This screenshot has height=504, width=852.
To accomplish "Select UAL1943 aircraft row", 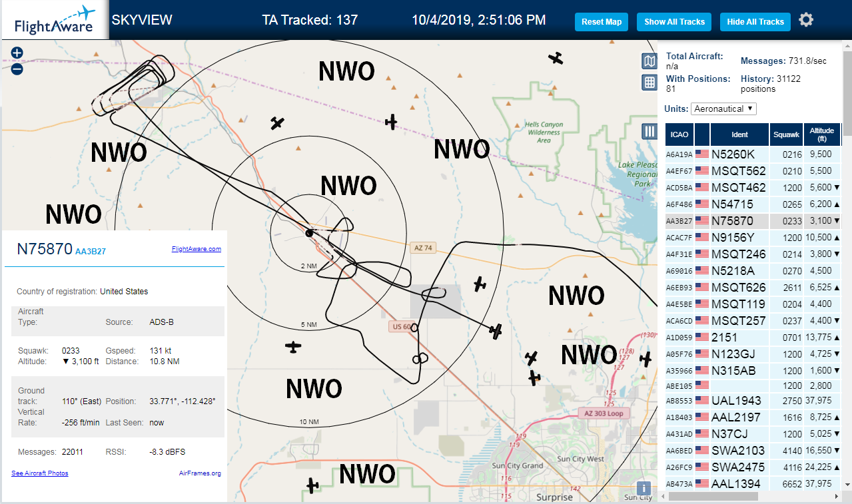I will (753, 401).
